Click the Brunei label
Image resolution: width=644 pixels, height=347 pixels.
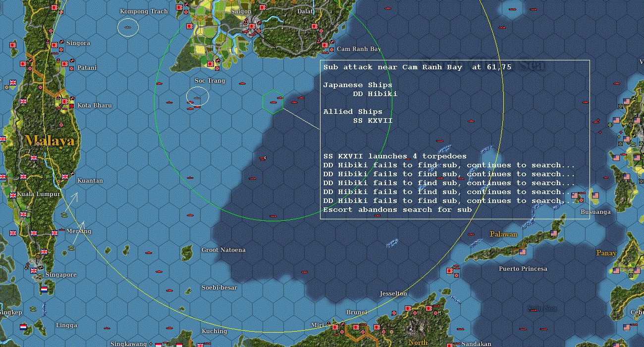point(357,312)
